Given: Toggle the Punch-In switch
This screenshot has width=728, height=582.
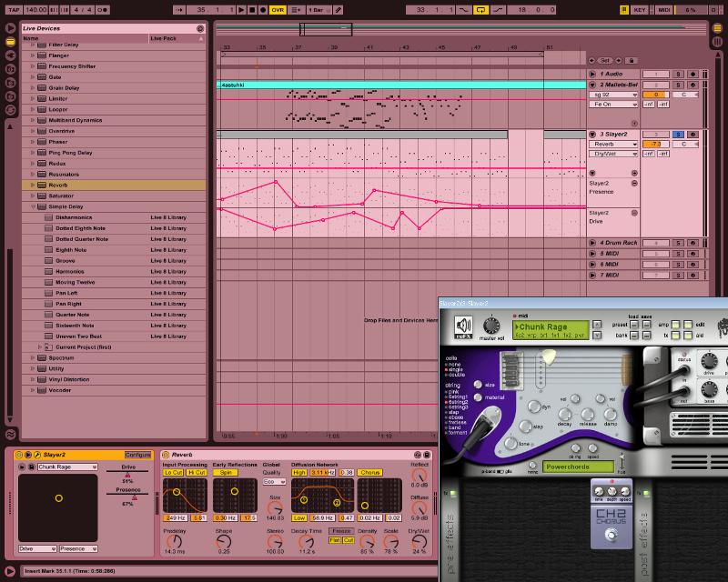Looking at the screenshot, I should (x=464, y=10).
